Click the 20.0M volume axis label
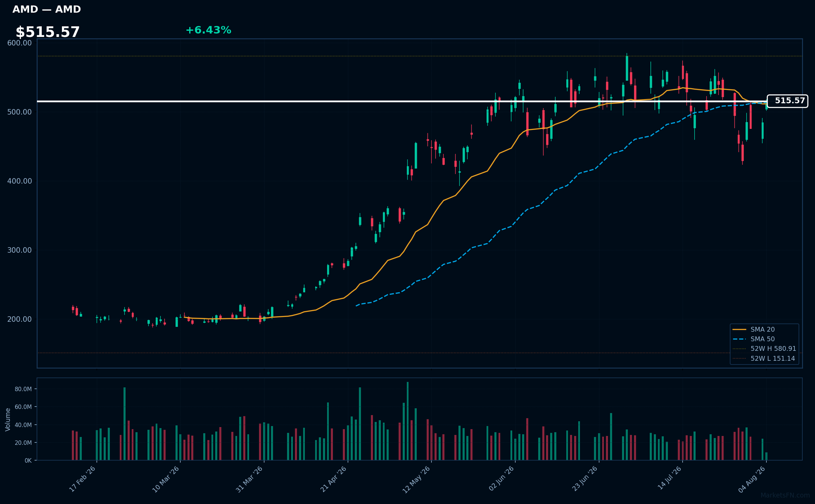Screen dimensions: 815x504 click(x=23, y=443)
